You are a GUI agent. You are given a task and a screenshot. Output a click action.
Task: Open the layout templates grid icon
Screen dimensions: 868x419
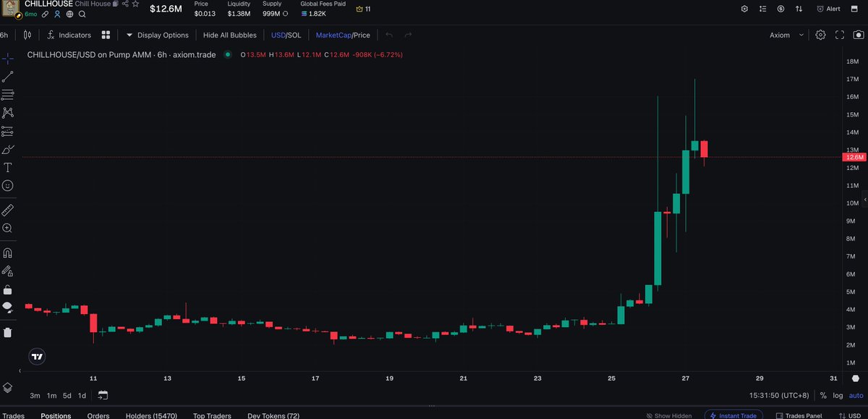tap(106, 35)
